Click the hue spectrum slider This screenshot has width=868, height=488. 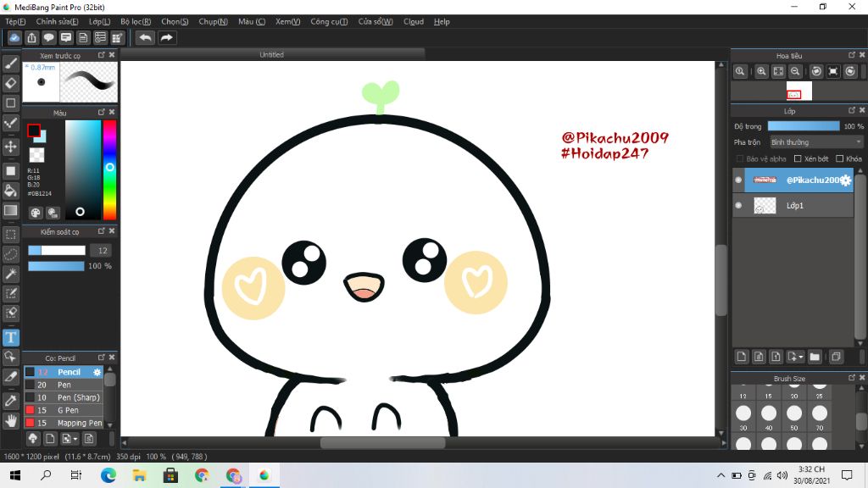(109, 169)
